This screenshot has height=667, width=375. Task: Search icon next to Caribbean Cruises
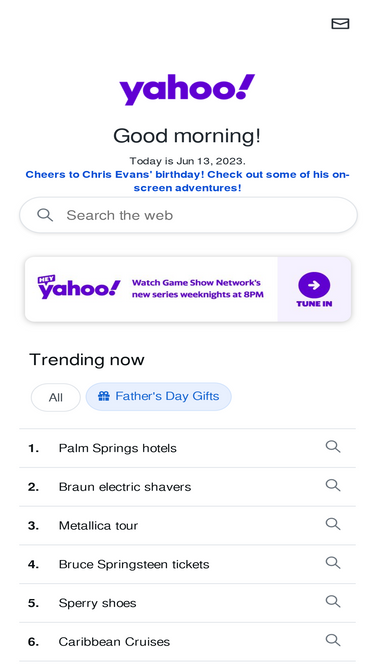point(333,640)
